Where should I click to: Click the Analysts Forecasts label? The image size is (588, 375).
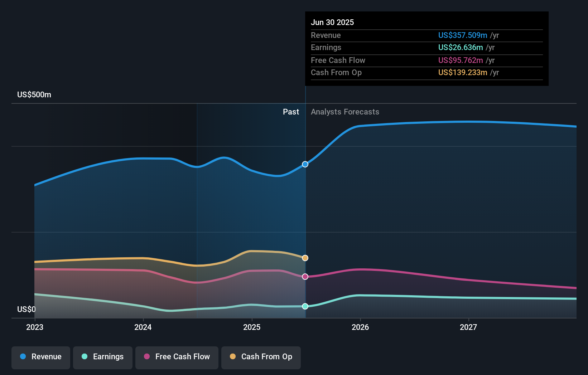[x=345, y=112]
